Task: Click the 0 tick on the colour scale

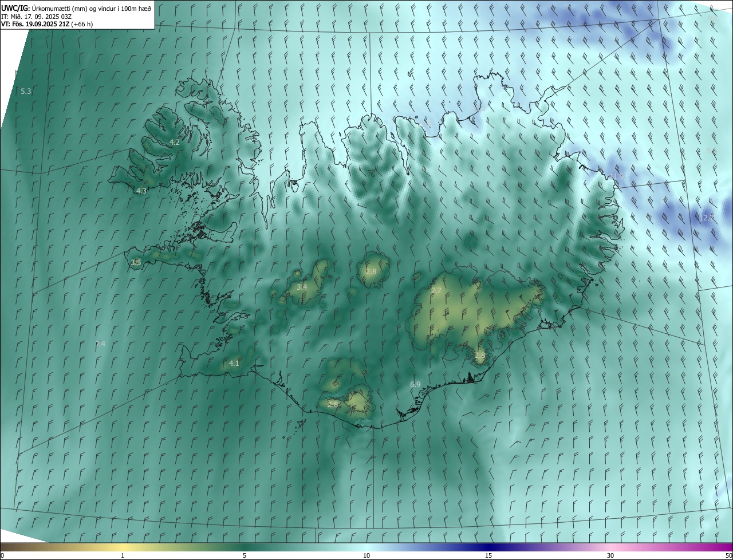Action: coord(2,555)
